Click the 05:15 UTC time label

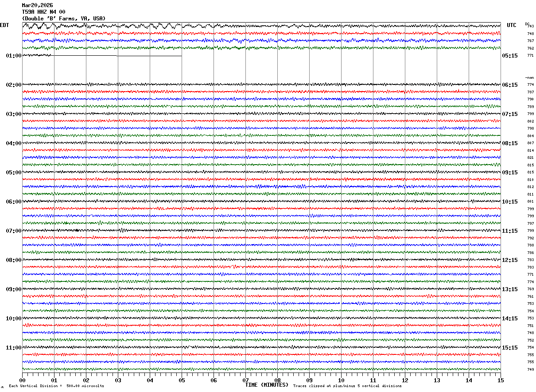pyautogui.click(x=510, y=56)
